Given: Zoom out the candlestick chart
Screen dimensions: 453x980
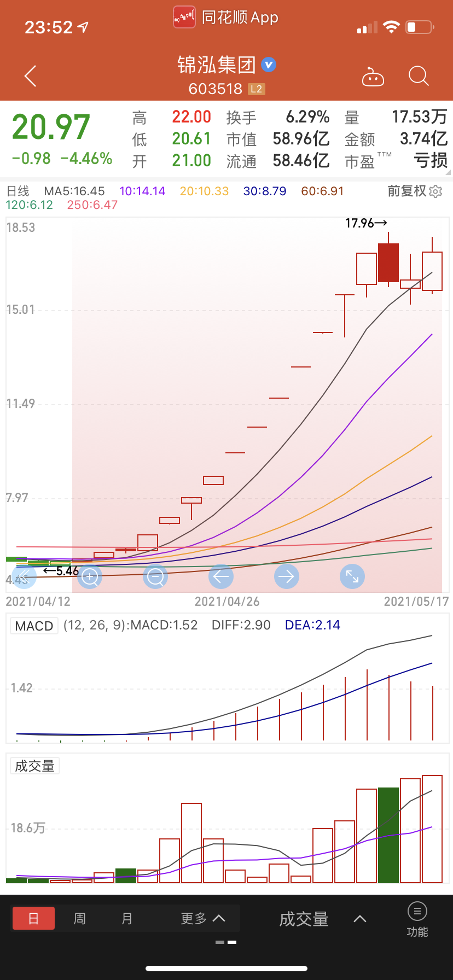Looking at the screenshot, I should [155, 576].
